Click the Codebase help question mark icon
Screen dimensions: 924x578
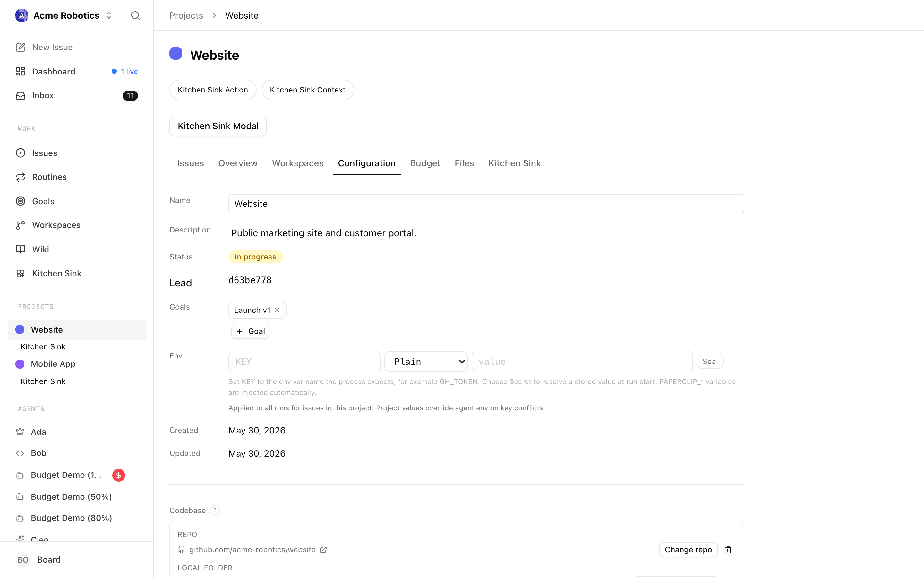(x=215, y=511)
